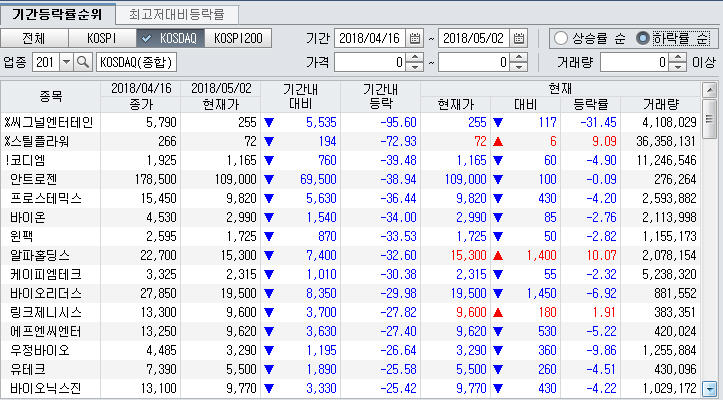Open the 업종 code 201 dropdown
This screenshot has width=723, height=400.
coord(66,62)
